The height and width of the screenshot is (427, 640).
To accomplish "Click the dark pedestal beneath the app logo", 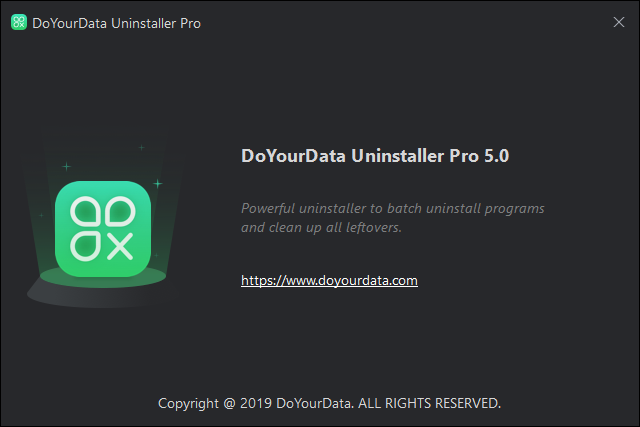I will coord(98,290).
